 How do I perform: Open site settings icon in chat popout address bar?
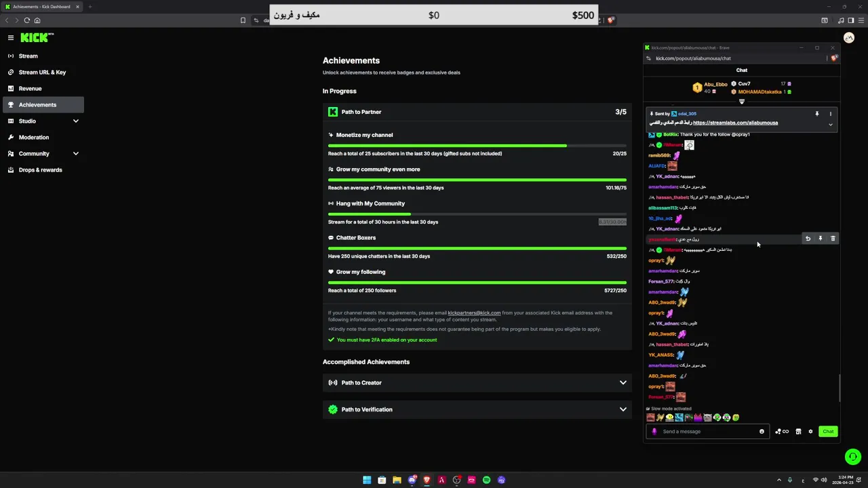pos(649,58)
